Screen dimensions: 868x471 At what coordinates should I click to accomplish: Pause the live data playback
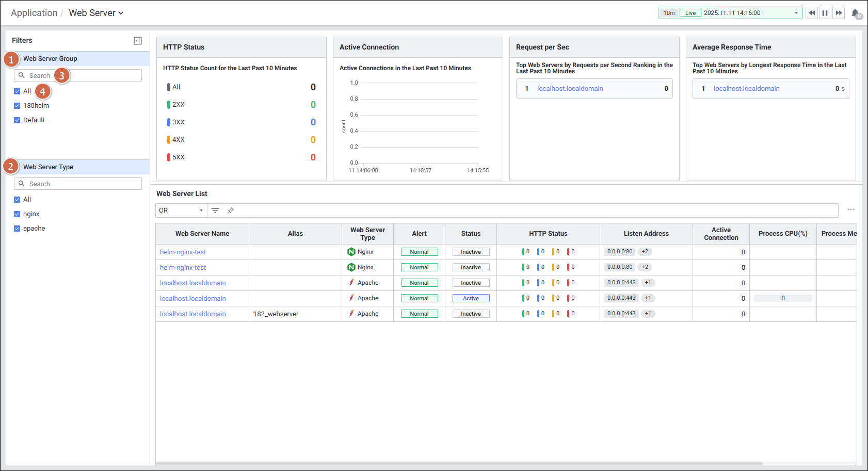tap(825, 13)
